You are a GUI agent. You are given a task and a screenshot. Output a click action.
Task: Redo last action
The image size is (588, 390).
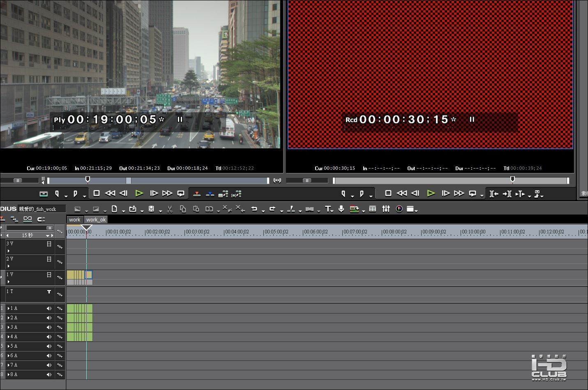coord(272,209)
